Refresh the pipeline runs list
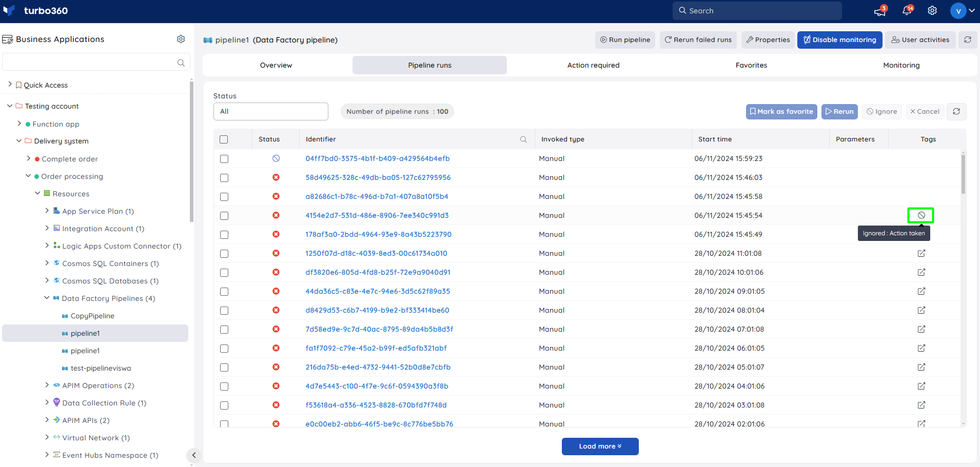 point(956,111)
